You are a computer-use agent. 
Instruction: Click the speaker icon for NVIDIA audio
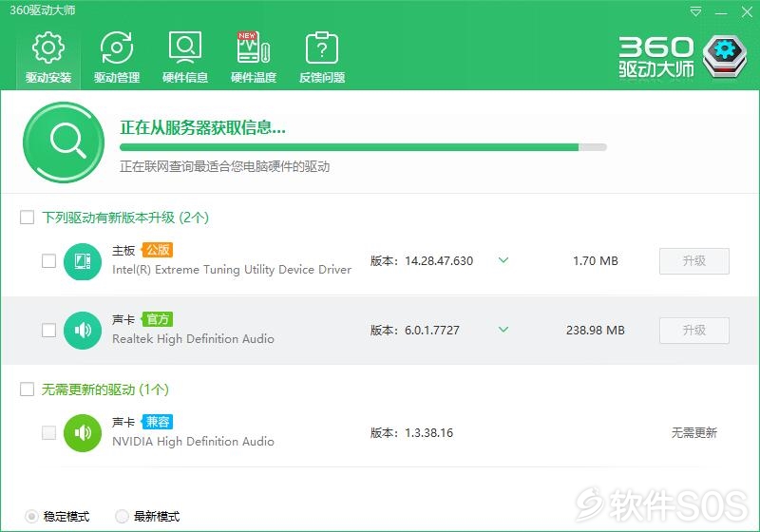83,432
